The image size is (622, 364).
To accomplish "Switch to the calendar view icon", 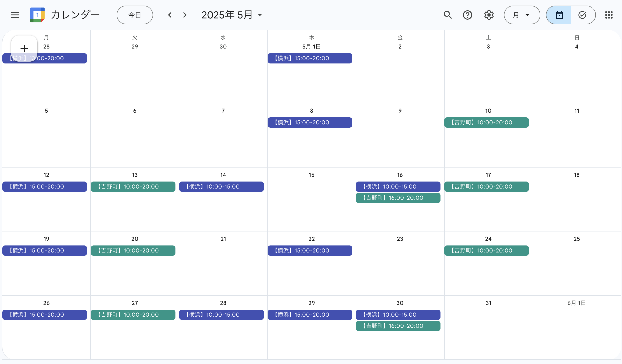I will coord(559,15).
